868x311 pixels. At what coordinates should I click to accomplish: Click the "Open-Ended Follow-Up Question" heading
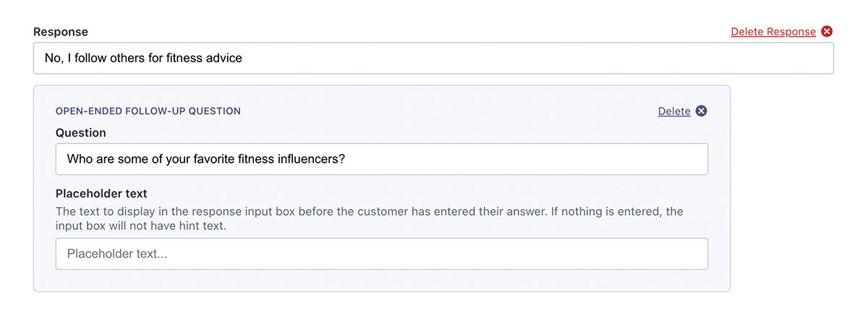tap(148, 111)
